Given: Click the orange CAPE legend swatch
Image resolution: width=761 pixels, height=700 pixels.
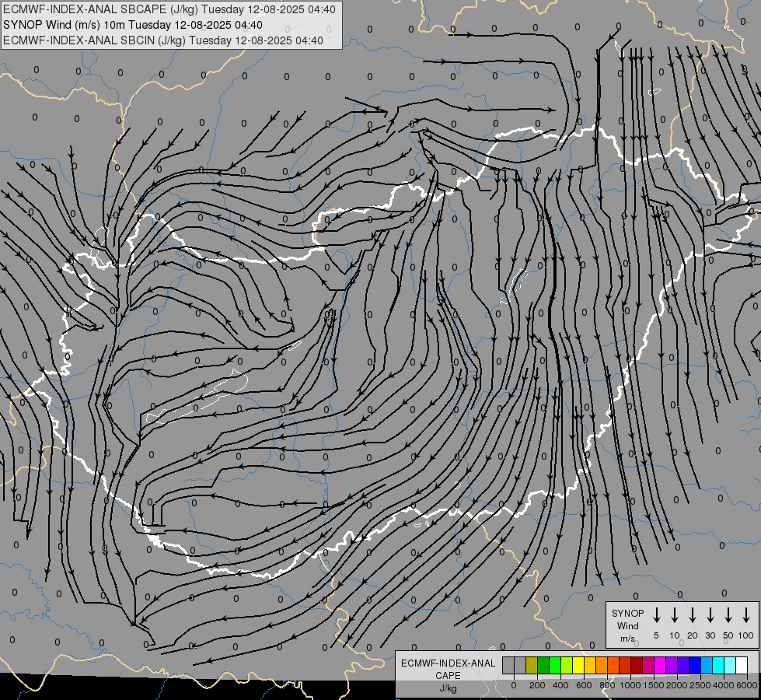Looking at the screenshot, I should tap(602, 665).
